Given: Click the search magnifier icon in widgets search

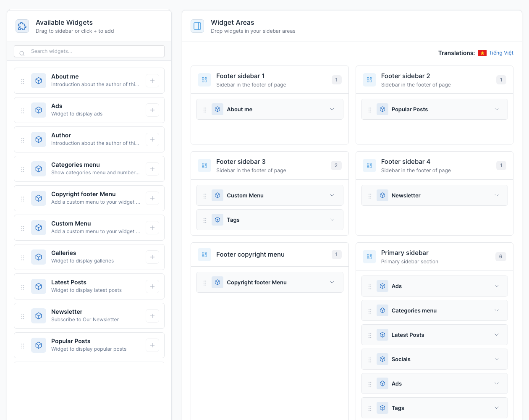Looking at the screenshot, I should pyautogui.click(x=22, y=53).
